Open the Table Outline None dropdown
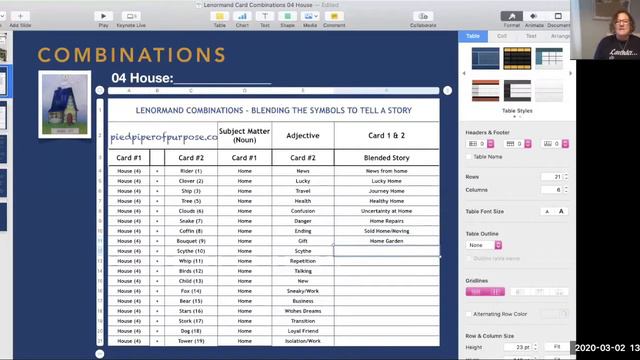The width and height of the screenshot is (640, 360). click(484, 245)
